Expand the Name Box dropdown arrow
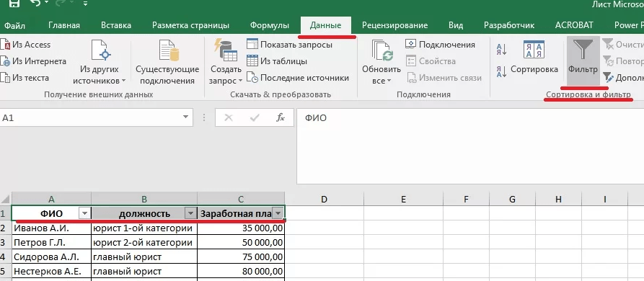Image resolution: width=644 pixels, height=281 pixels. point(185,118)
